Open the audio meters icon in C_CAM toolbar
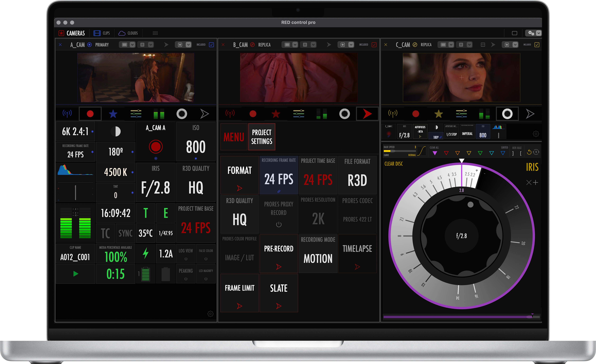Screen dimensions: 596x364 tap(484, 114)
